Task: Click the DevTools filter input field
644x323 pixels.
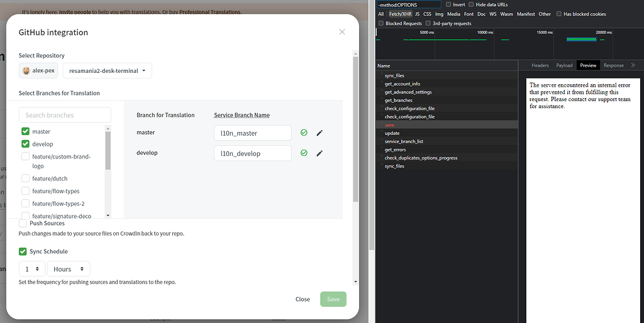Action: (409, 4)
